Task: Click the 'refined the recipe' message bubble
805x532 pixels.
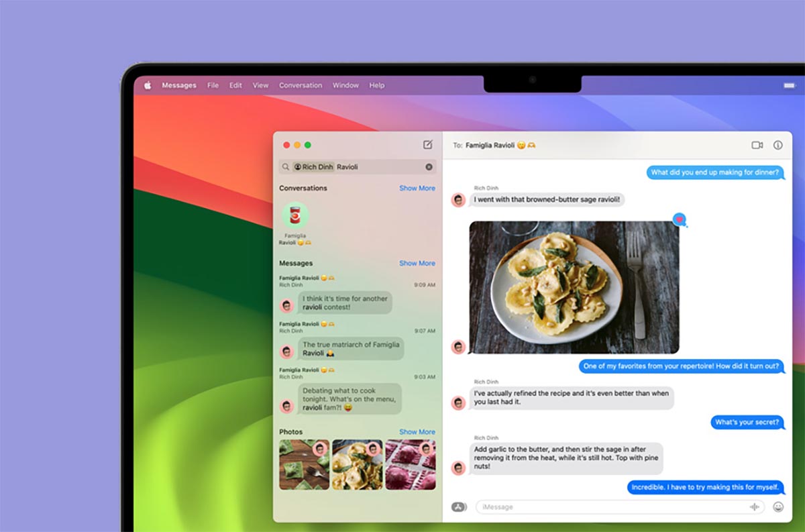Action: click(572, 398)
